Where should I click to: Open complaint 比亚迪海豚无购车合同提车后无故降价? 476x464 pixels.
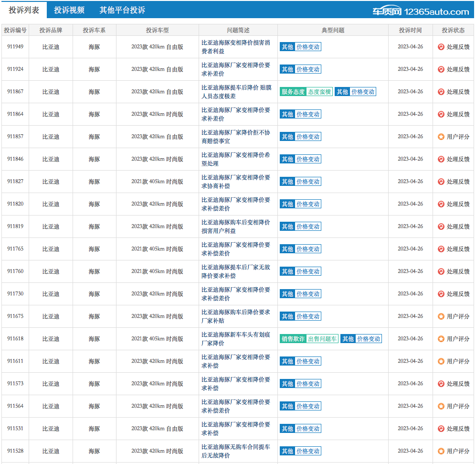[x=236, y=451]
